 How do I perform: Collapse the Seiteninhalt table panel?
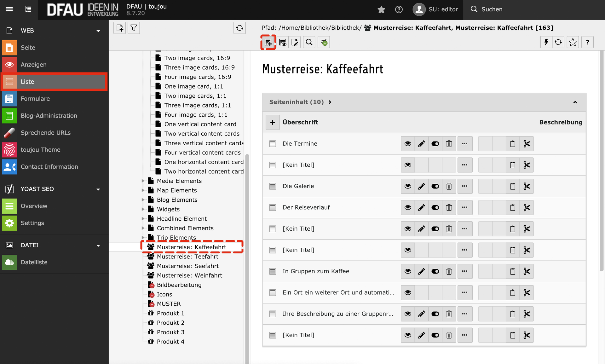coord(575,102)
